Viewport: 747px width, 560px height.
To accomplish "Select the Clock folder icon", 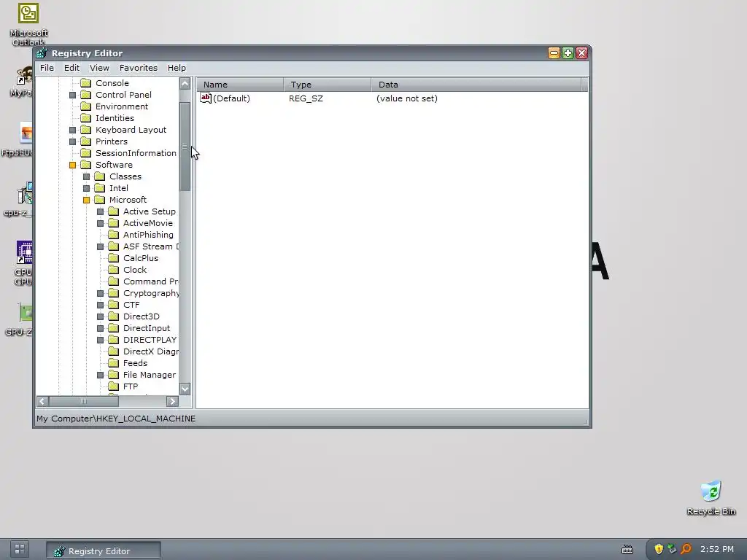I will (113, 270).
